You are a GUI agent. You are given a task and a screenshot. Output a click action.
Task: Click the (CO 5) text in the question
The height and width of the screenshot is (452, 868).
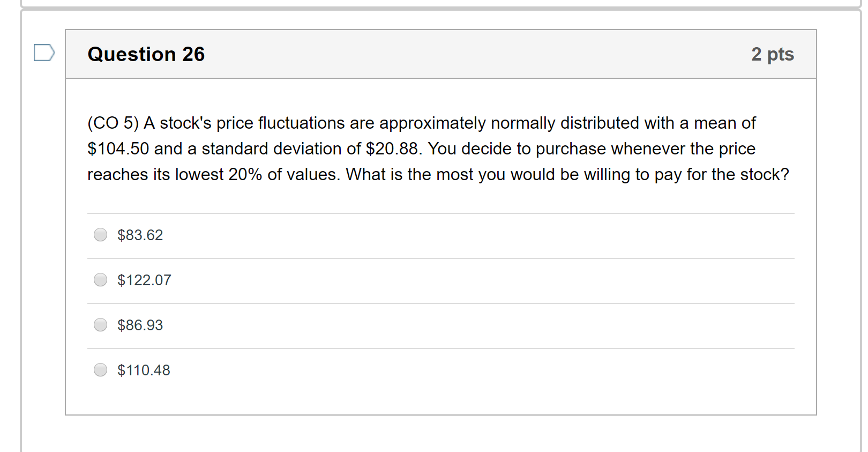pyautogui.click(x=113, y=123)
